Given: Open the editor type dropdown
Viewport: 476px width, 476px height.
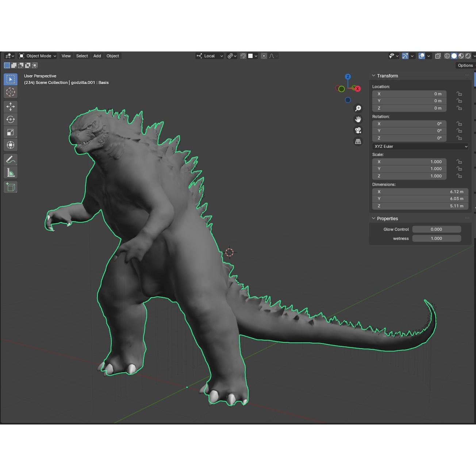Looking at the screenshot, I should pyautogui.click(x=10, y=56).
